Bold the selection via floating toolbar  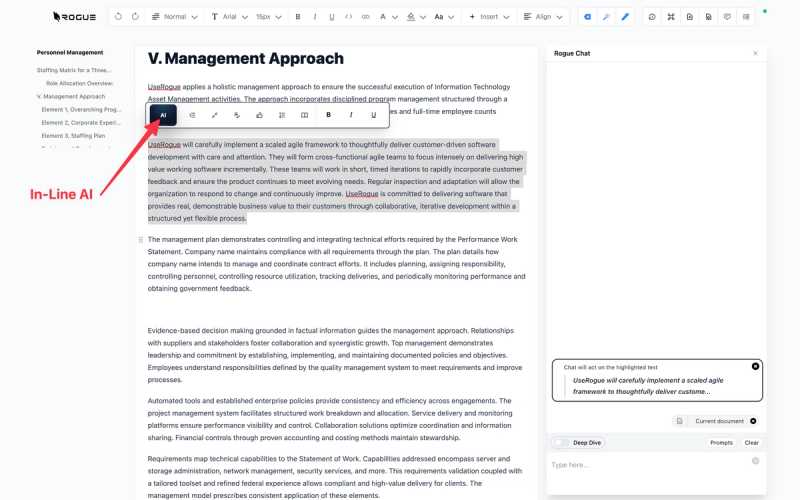click(x=329, y=115)
